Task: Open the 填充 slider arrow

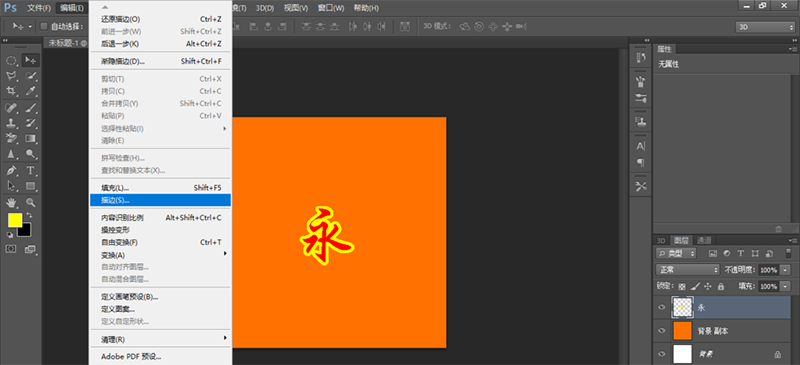Action: click(785, 286)
